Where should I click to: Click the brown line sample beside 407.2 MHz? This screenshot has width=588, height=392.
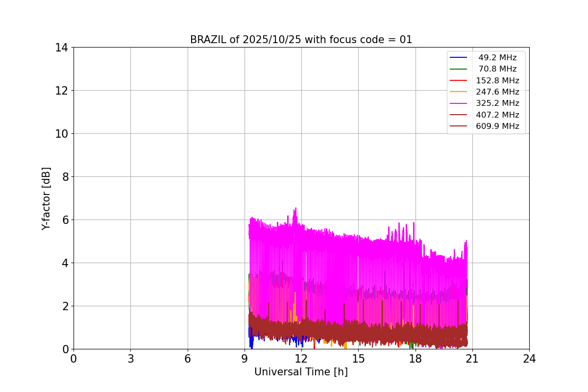[459, 115]
